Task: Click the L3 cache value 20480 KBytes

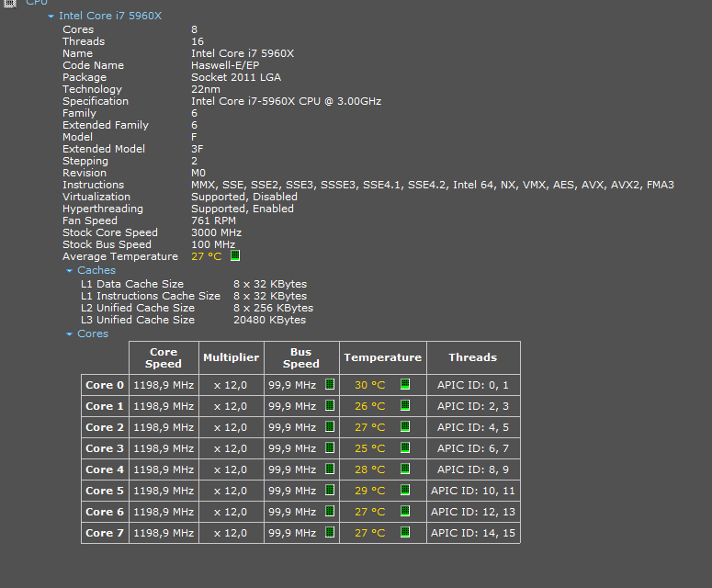Action: (x=270, y=320)
